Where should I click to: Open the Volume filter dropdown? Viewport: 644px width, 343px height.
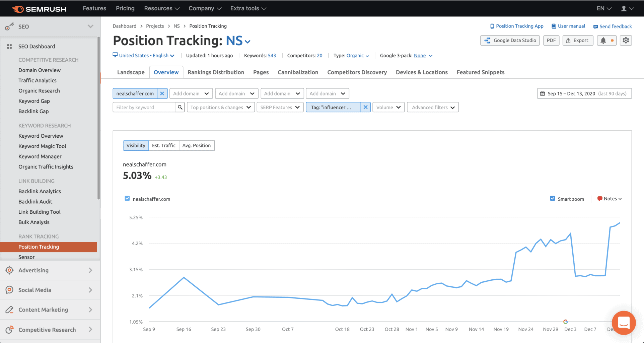click(388, 107)
